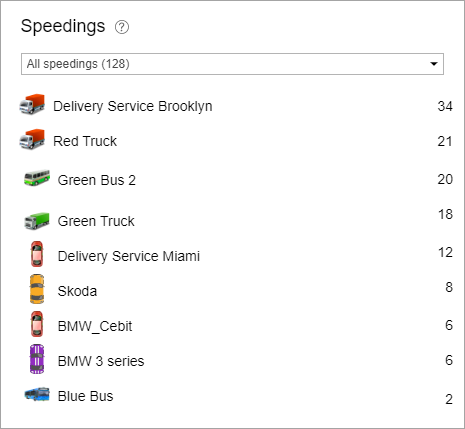The width and height of the screenshot is (465, 429).
Task: Click the speeding count 34 for Brooklyn
Action: pyautogui.click(x=445, y=106)
